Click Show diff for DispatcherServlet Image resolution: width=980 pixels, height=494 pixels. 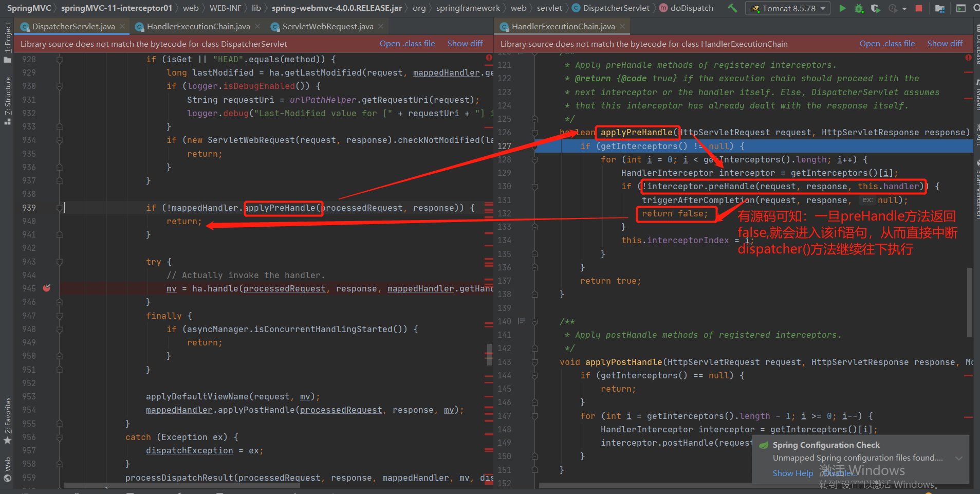[x=465, y=44]
